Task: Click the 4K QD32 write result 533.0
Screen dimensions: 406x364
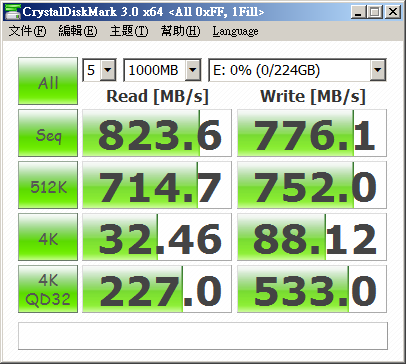Action: point(312,289)
